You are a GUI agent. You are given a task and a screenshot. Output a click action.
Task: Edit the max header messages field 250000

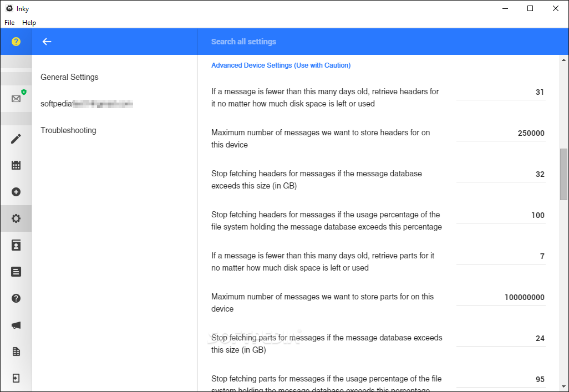tap(501, 133)
